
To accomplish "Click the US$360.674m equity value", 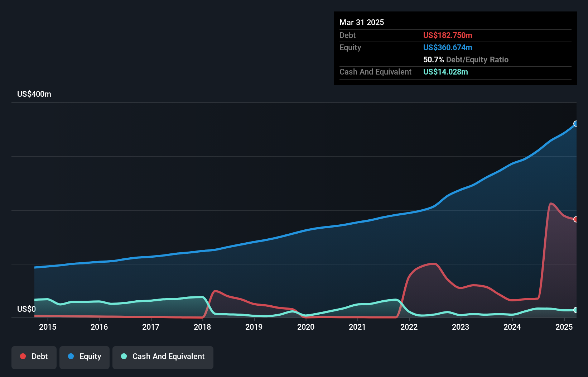I will [448, 47].
